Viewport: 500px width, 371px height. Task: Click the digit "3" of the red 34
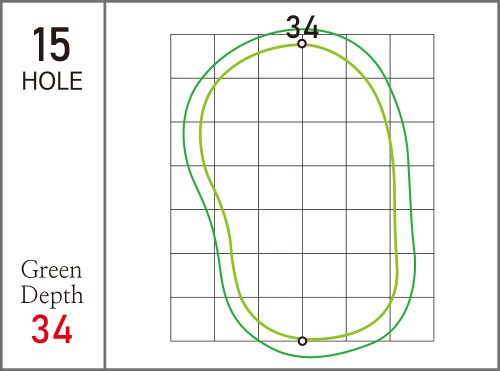(x=41, y=329)
